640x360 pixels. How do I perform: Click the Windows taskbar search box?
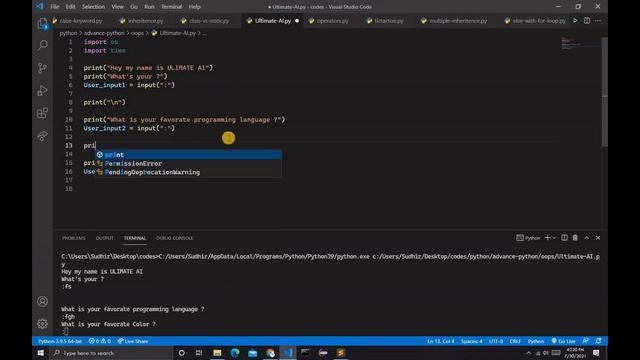click(111, 353)
